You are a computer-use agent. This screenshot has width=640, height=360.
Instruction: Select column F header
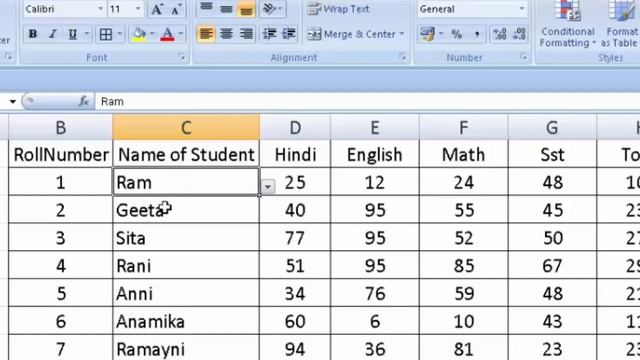coord(464,128)
